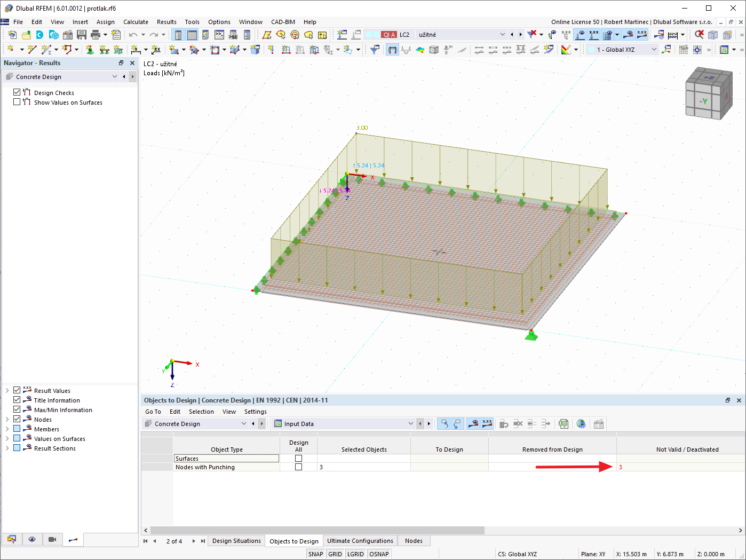The width and height of the screenshot is (746, 560).
Task: Expand the Result Values tree node
Action: coord(7,390)
